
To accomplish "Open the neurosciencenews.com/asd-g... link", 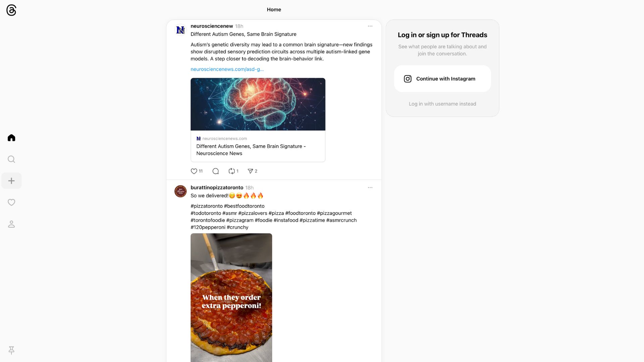I will point(227,69).
